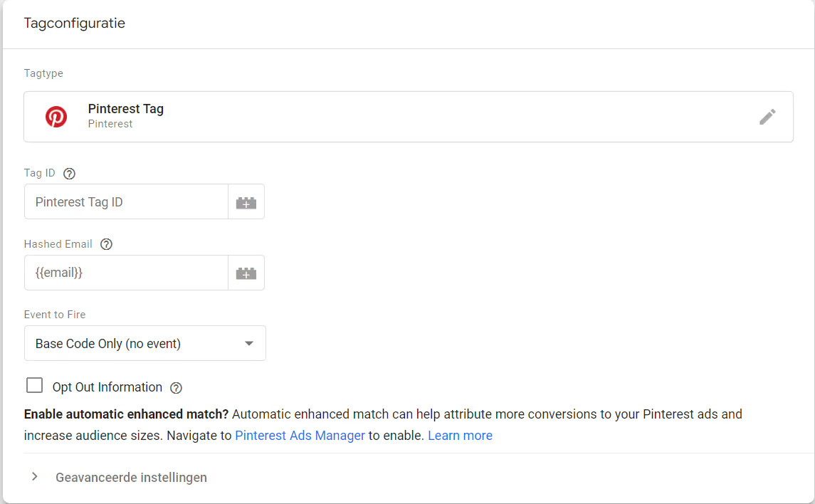Click the Pinterest logo icon
Image resolution: width=815 pixels, height=504 pixels.
[56, 117]
